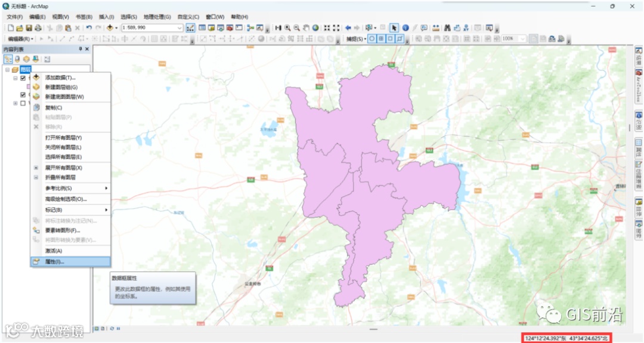The height and width of the screenshot is (343, 644).
Task: Refresh the map view at bottom
Action: (x=112, y=329)
